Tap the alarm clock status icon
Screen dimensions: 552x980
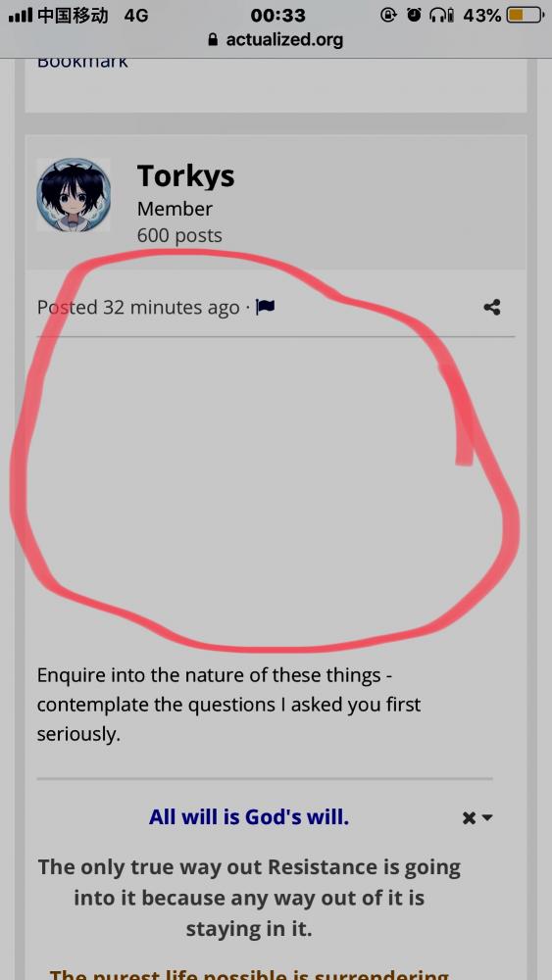tap(414, 15)
